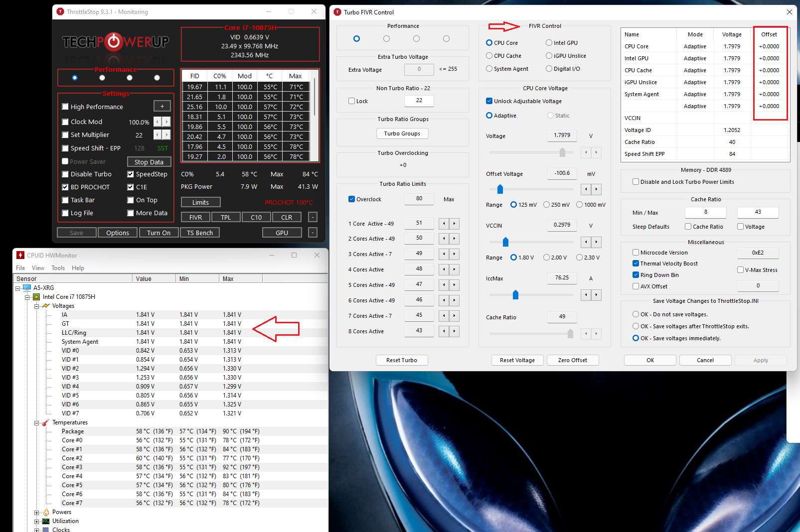Select the 250 mV range option
The width and height of the screenshot is (800, 532).
547,205
